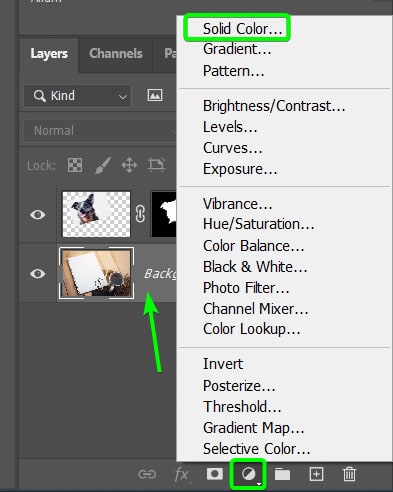Click the new adjustment layer icon

pyautogui.click(x=248, y=474)
